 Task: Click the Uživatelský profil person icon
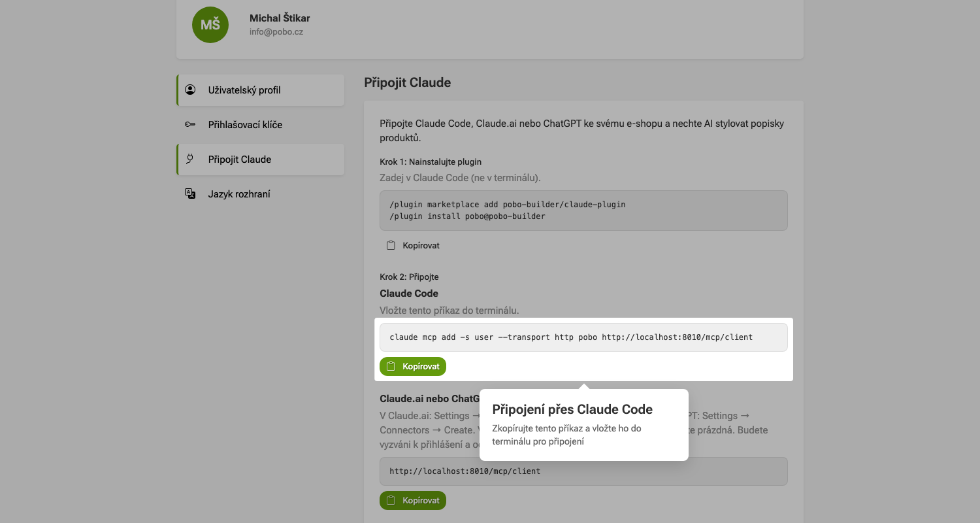coord(190,90)
